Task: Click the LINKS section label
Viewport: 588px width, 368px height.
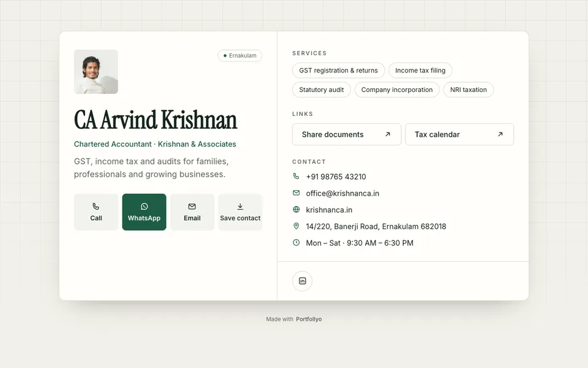Action: (x=303, y=114)
